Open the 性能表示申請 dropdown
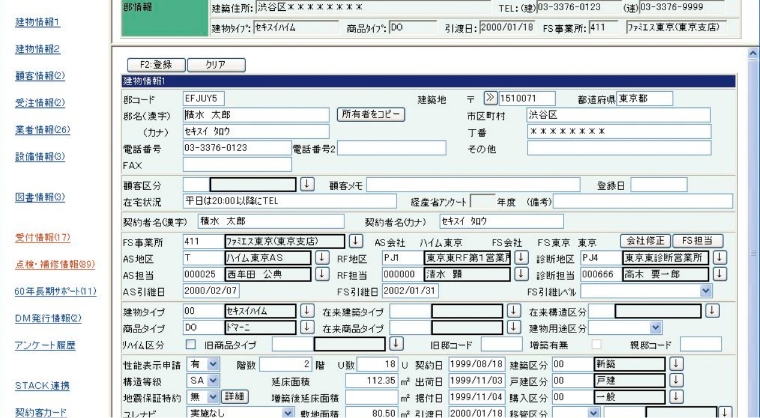Image resolution: width=760 pixels, height=418 pixels. (x=213, y=366)
